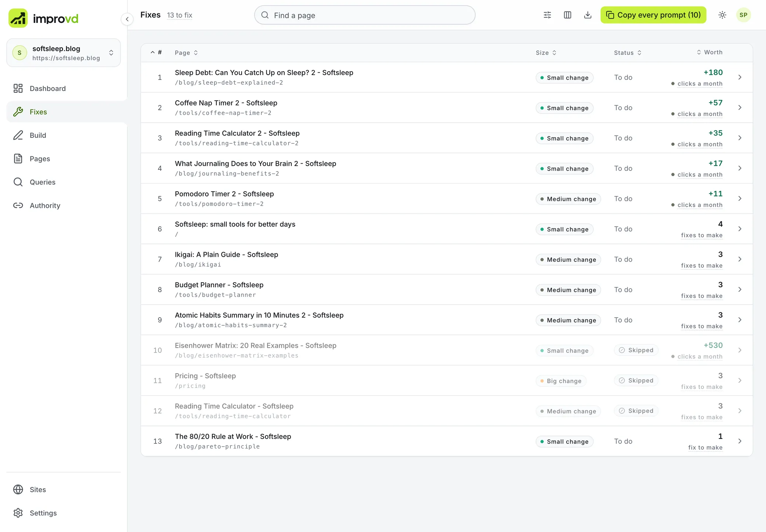Click the Pages document icon
The height and width of the screenshot is (532, 766).
[x=18, y=158]
